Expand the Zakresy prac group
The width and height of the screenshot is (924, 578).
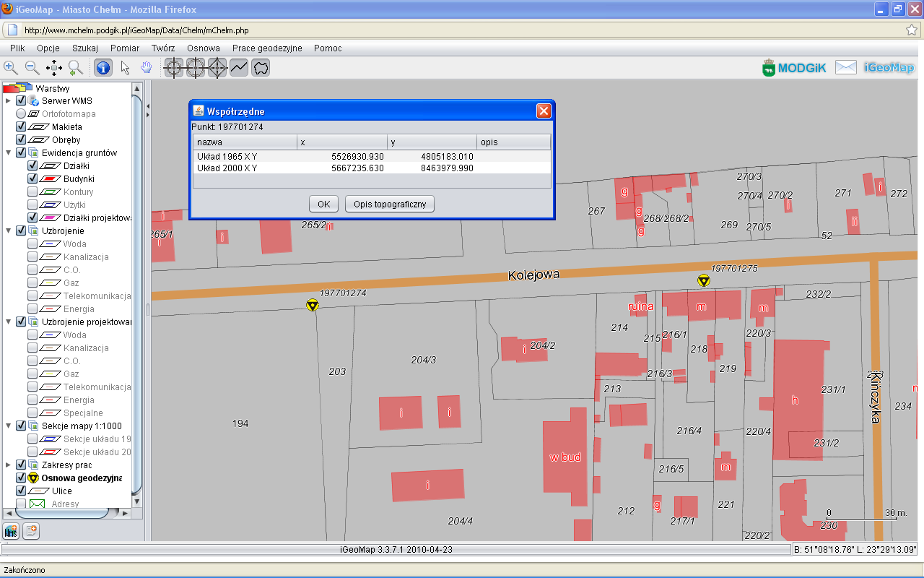click(x=8, y=465)
